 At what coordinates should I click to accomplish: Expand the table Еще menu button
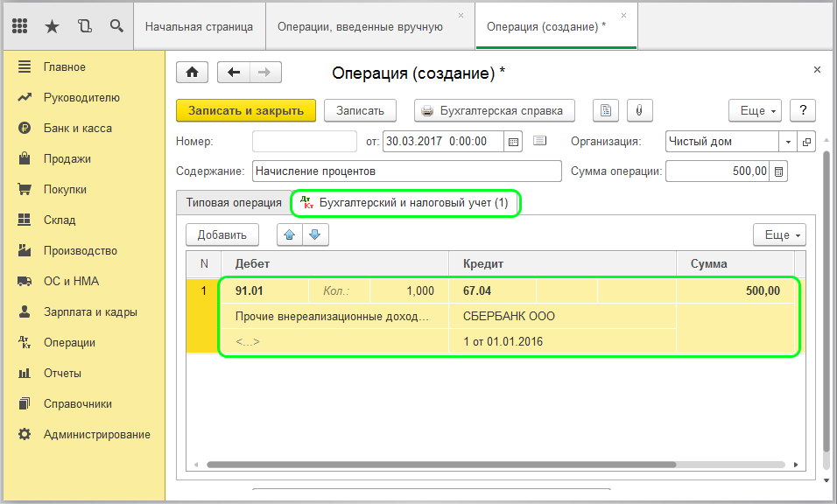pyautogui.click(x=779, y=234)
